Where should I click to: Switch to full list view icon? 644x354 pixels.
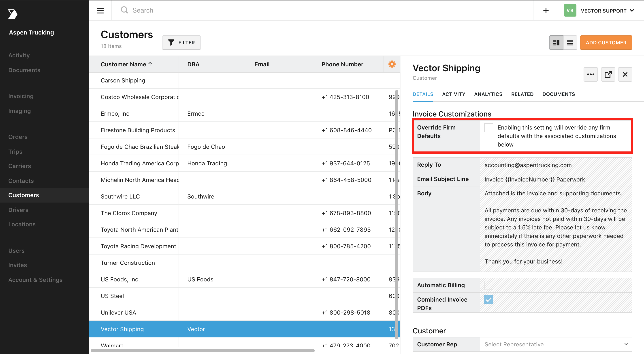[570, 43]
